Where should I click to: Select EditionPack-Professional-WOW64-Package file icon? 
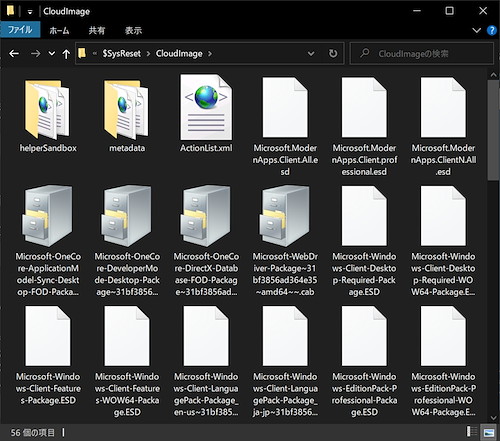(443, 336)
